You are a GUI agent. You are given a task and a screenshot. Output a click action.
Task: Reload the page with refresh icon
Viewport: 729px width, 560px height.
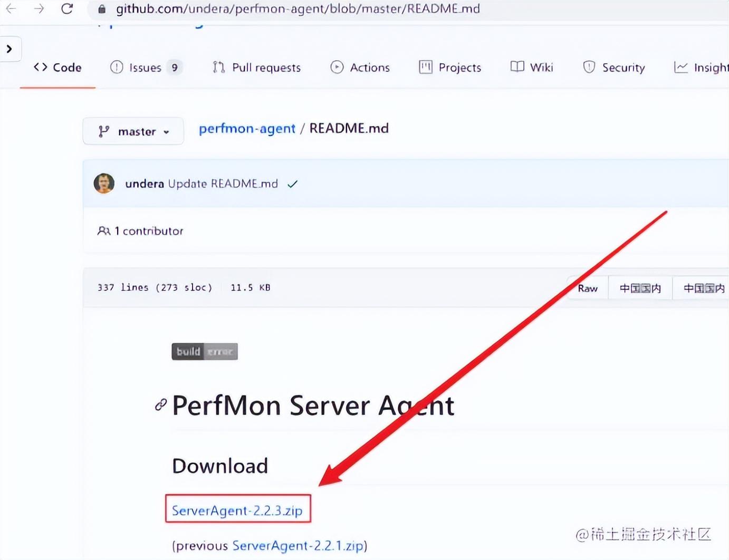pos(67,8)
